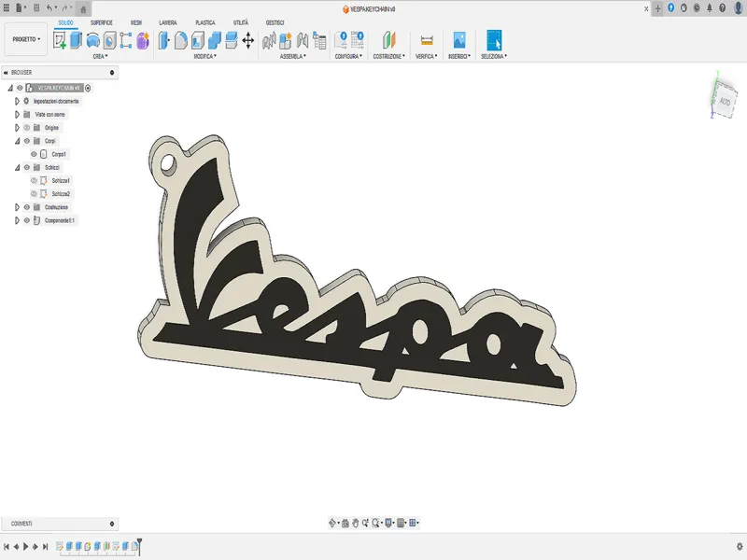
Task: Select the Revolve tool
Action: click(x=92, y=40)
